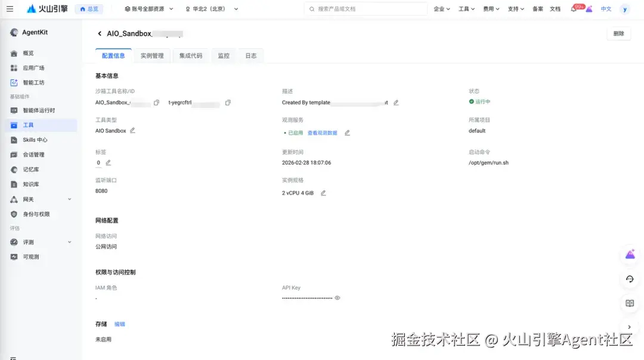
Task: Open the floating AI assistant button
Action: [630, 255]
